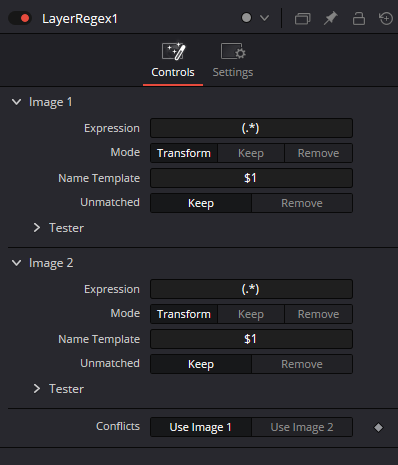Set Image 1 Mode to Remove
The width and height of the screenshot is (398, 465).
coord(318,153)
